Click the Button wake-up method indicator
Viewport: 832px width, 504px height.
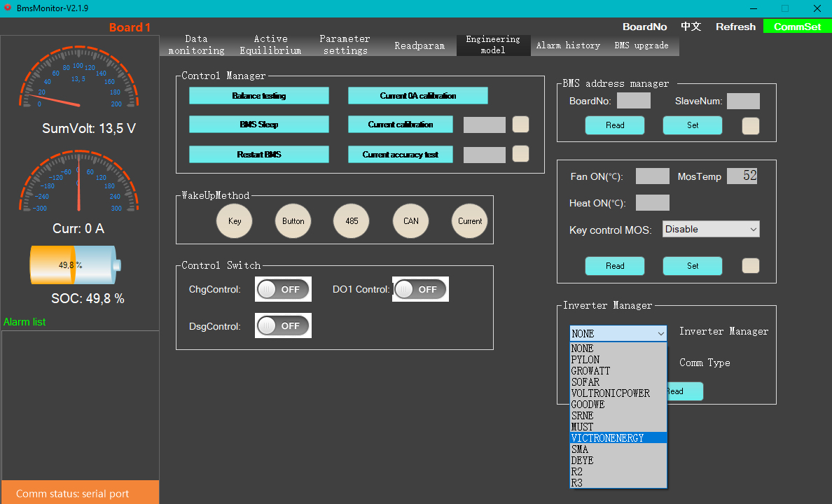click(x=293, y=221)
